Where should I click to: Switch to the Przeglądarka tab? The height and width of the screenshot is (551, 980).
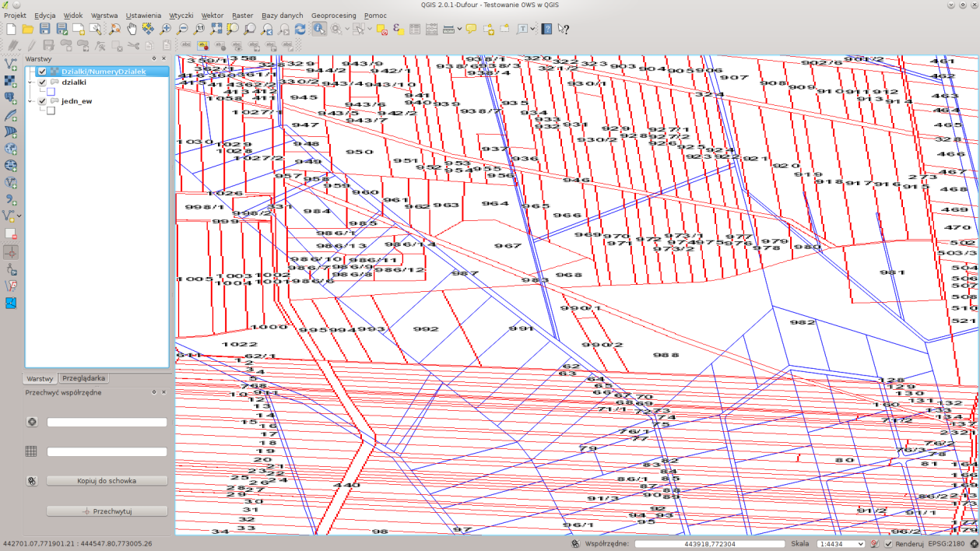[x=83, y=378]
